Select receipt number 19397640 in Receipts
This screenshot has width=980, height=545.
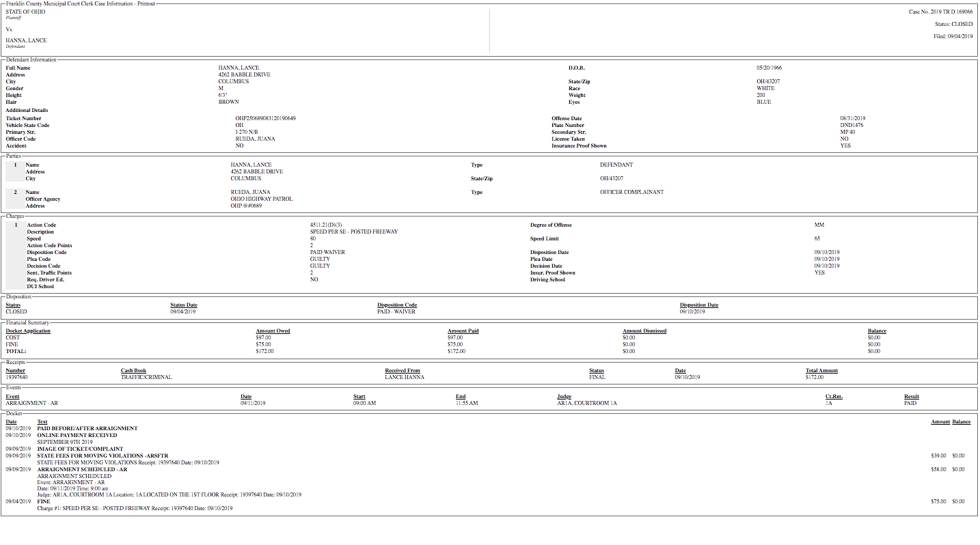pyautogui.click(x=16, y=377)
